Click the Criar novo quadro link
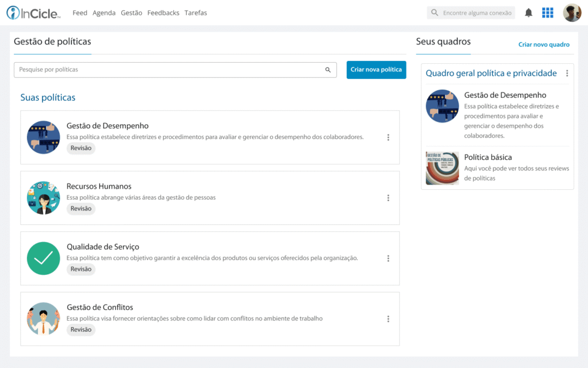This screenshot has width=588, height=368. pos(544,44)
